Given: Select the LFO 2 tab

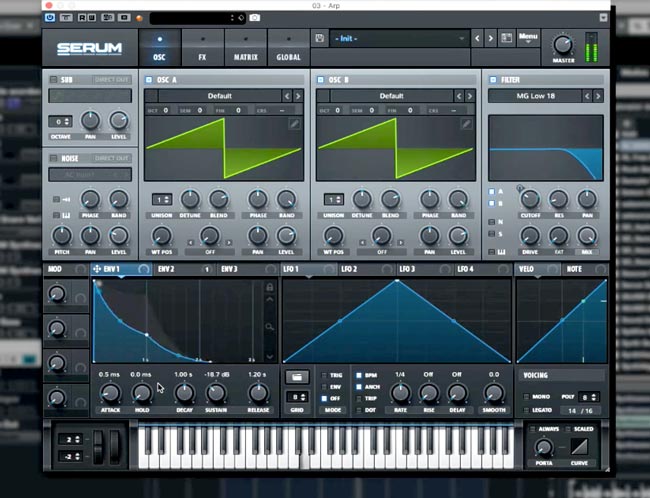Looking at the screenshot, I should click(348, 270).
